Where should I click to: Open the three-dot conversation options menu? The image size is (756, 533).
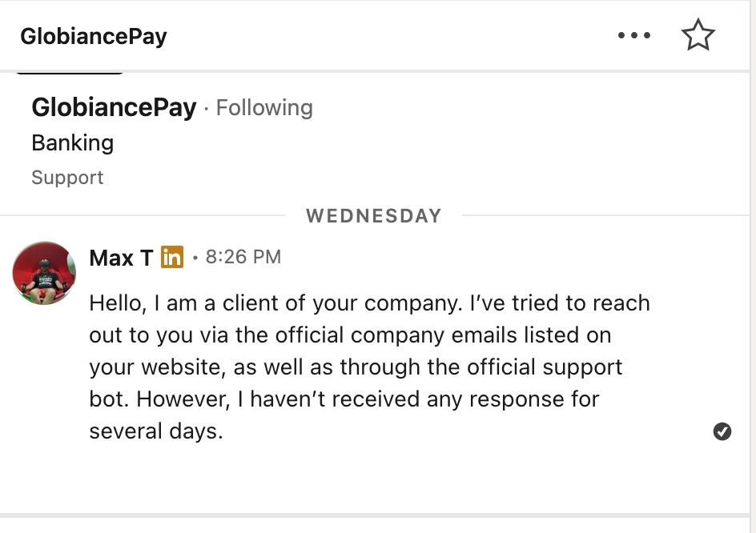click(634, 35)
